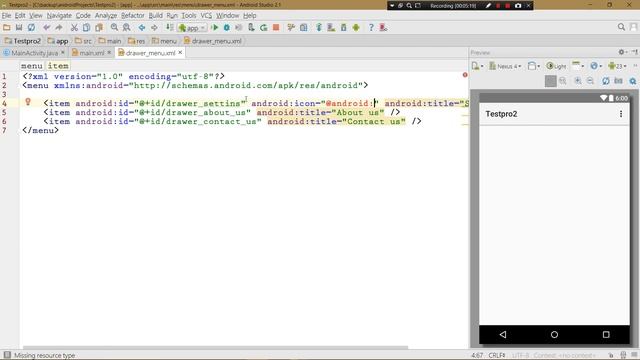Open the Nexus 4 device dropdown
Image resolution: width=640 pixels, height=360 pixels.
point(505,66)
